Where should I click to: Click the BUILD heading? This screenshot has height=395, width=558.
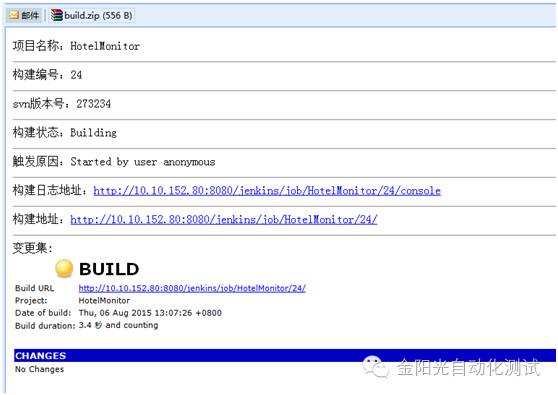point(109,269)
